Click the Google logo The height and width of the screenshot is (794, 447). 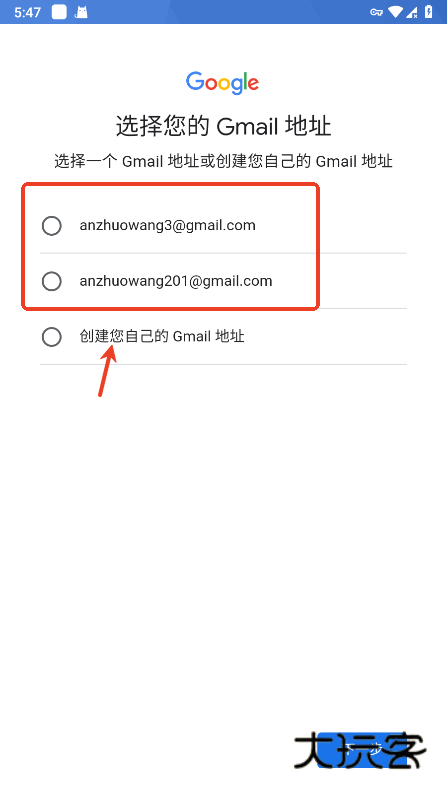(222, 83)
